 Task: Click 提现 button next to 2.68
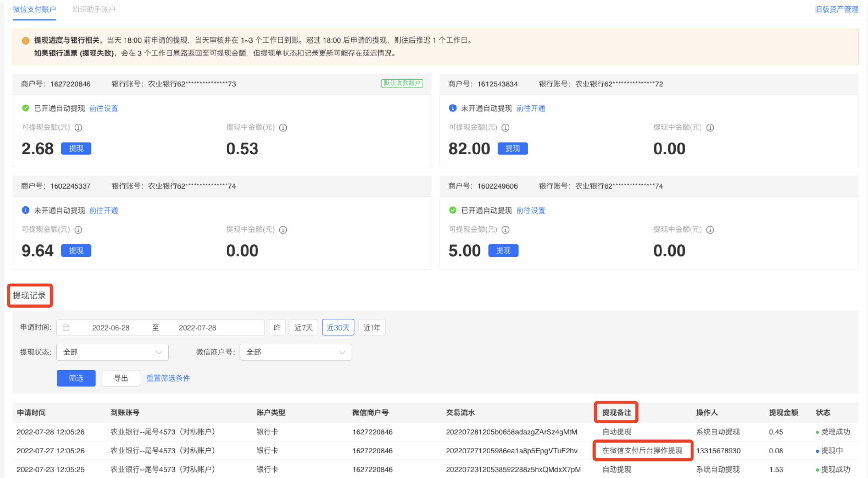coord(76,149)
